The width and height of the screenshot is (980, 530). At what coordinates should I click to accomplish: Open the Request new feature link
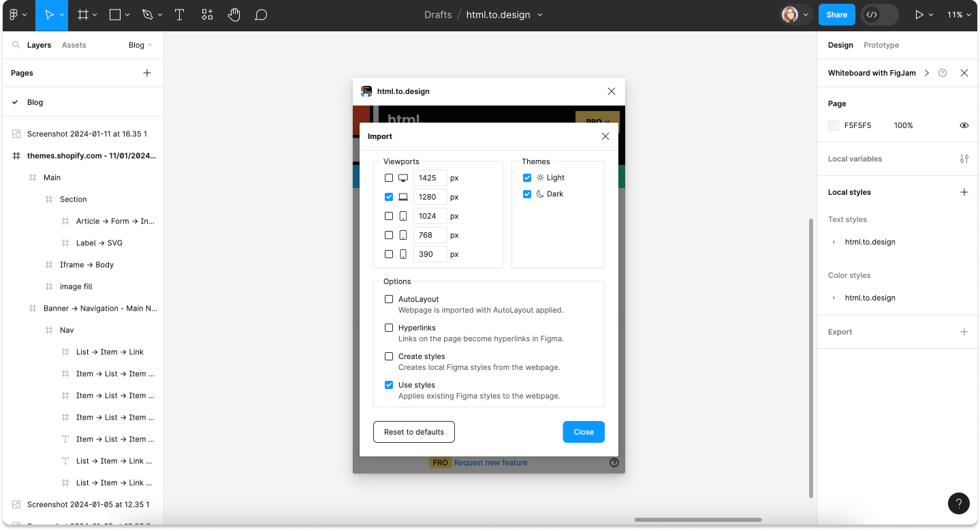[x=490, y=463]
